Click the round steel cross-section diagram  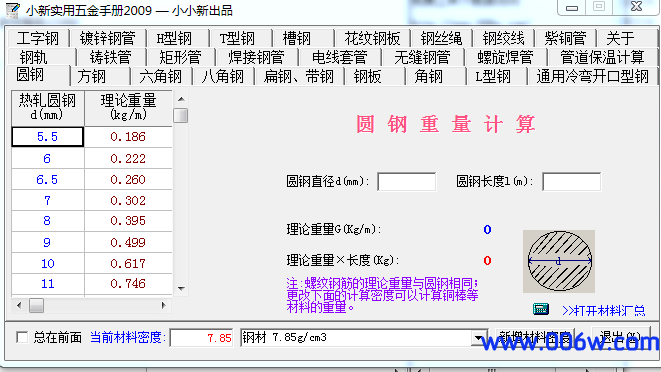(559, 261)
